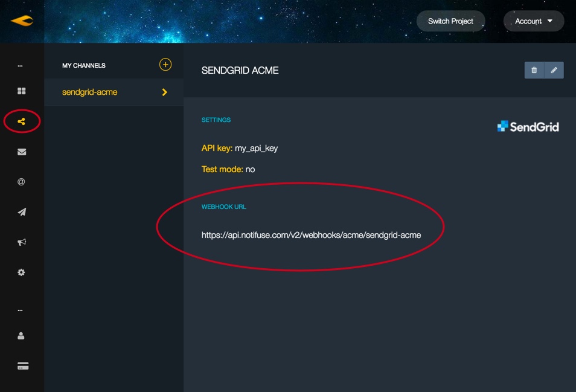Open the credit card billing icon
The width and height of the screenshot is (576, 392).
coord(23,366)
